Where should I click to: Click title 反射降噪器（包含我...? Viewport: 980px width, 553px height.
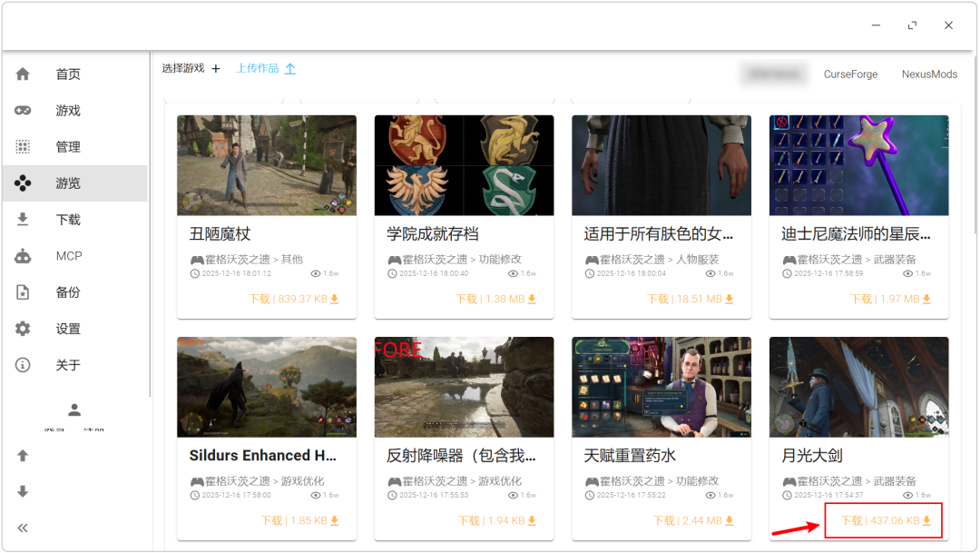click(461, 456)
